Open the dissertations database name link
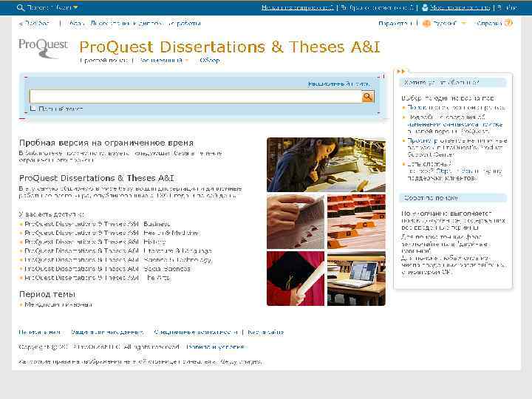532x399 pixels. point(134,23)
